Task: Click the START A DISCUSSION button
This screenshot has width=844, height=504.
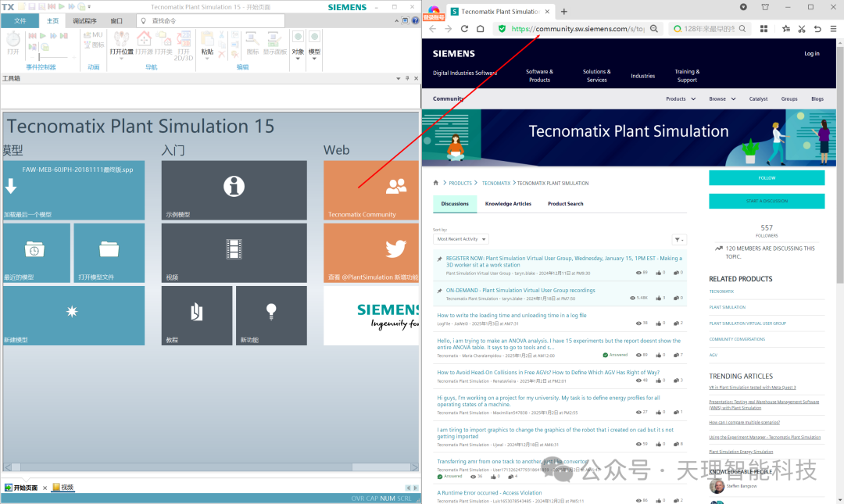Action: (767, 201)
